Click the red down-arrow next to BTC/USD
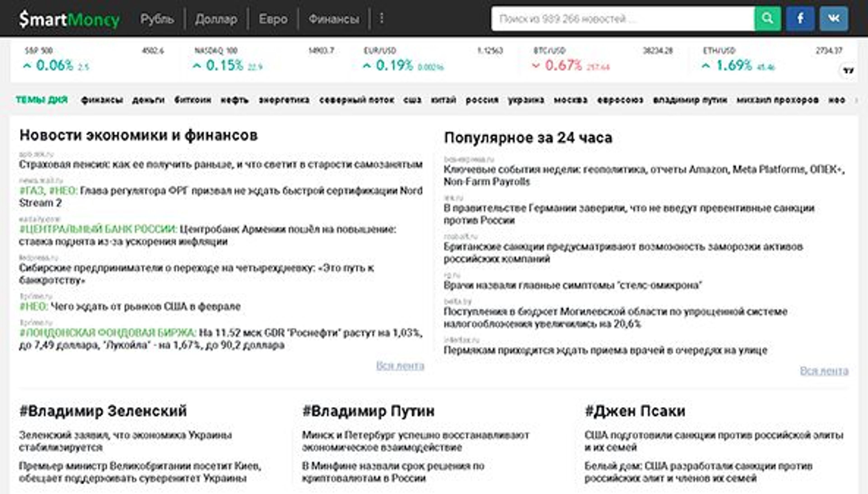Viewport: 868px width, 494px height. 536,66
